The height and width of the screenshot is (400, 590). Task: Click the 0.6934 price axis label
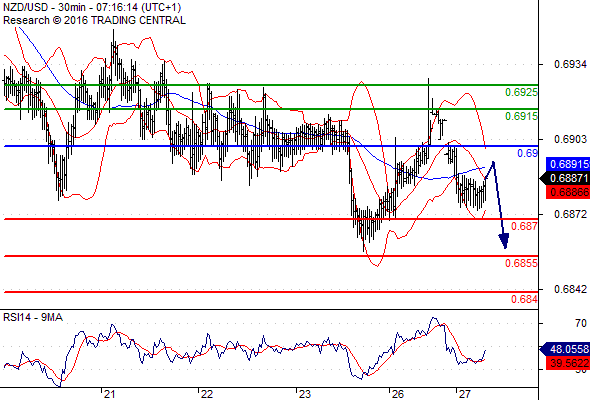click(570, 64)
